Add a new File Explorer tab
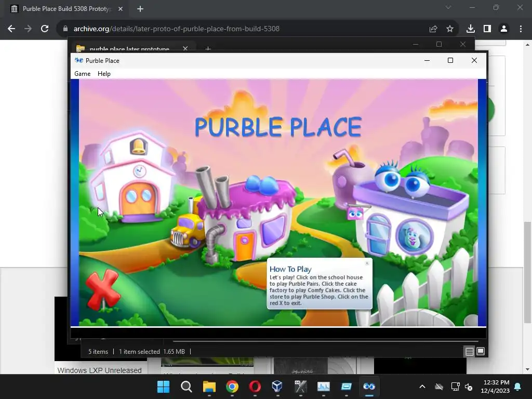The height and width of the screenshot is (399, 532). point(208,49)
